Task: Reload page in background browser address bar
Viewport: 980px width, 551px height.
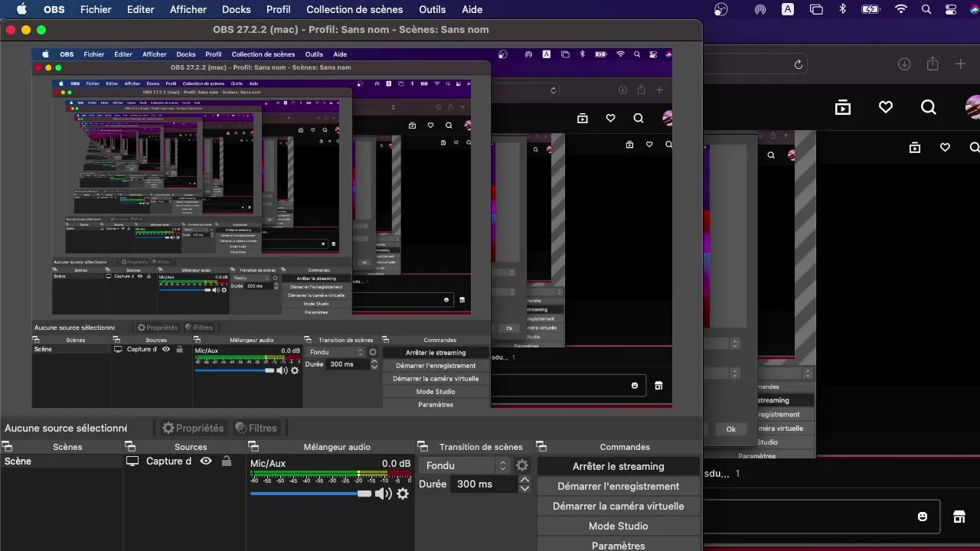Action: [799, 64]
